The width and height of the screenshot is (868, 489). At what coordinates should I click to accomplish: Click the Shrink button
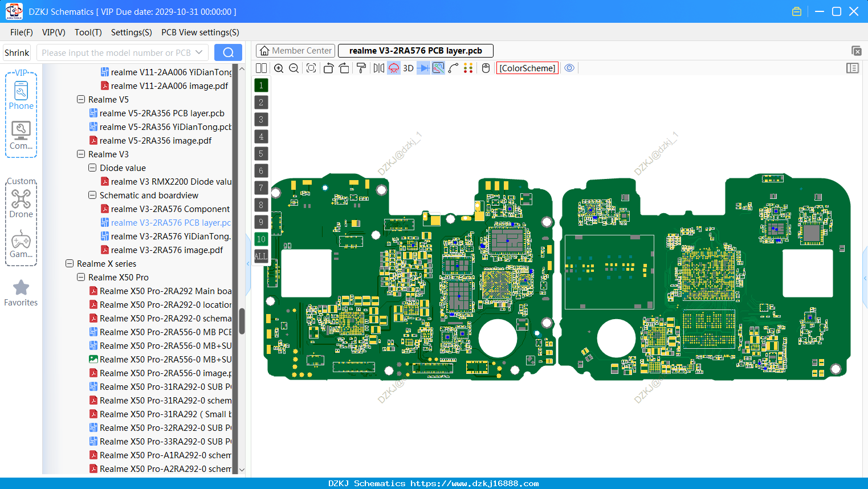point(17,52)
